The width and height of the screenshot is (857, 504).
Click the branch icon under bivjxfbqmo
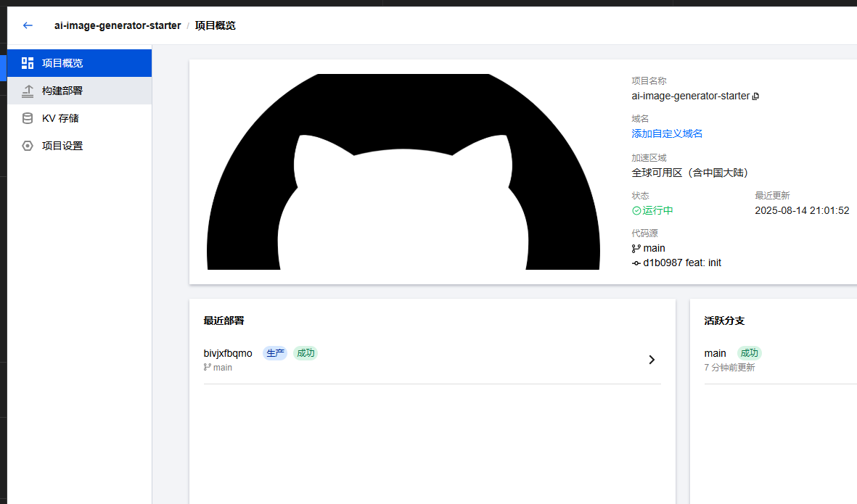pyautogui.click(x=207, y=368)
